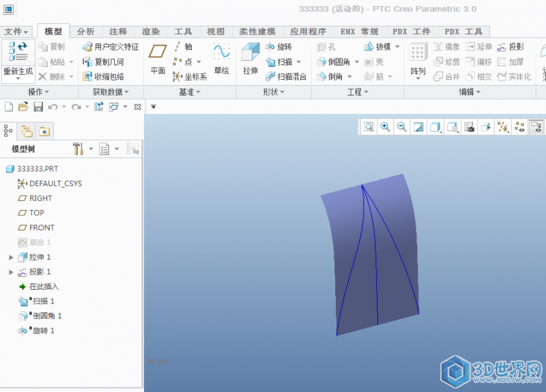Viewport: 546px width, 392px height.
Task: Select Insert Here (在此插入) marker
Action: 38,286
